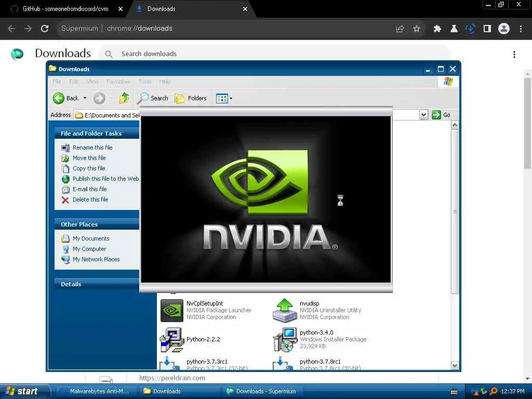Open the Explorer View menu

92,82
